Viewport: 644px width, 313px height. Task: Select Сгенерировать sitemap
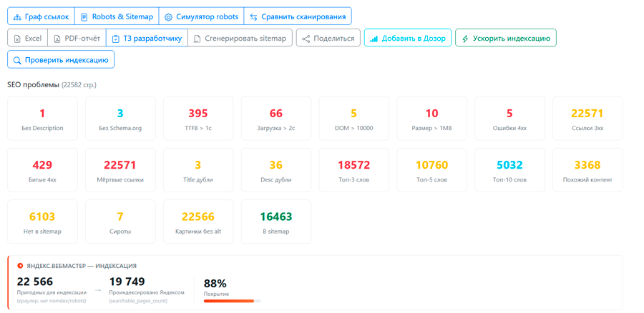coord(240,39)
